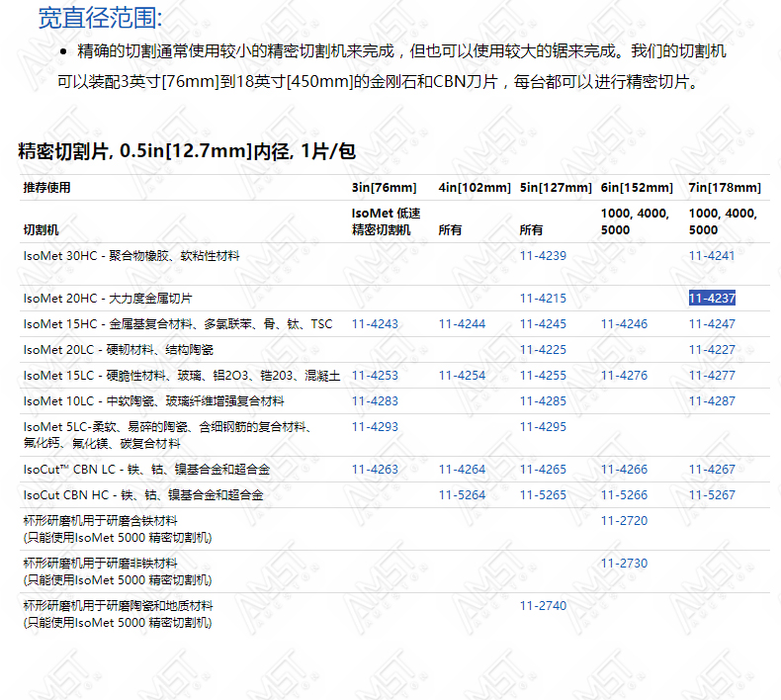Open the 11-4227 blade link

(x=712, y=350)
